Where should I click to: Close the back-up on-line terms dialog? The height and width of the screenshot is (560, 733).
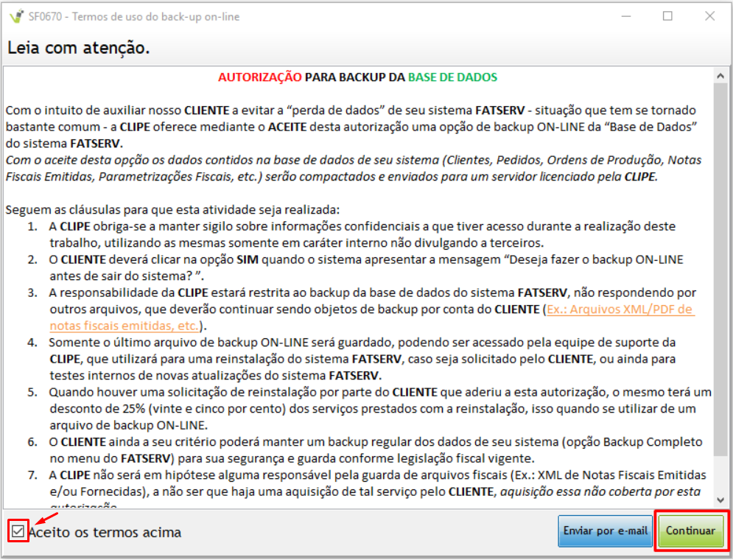point(709,16)
